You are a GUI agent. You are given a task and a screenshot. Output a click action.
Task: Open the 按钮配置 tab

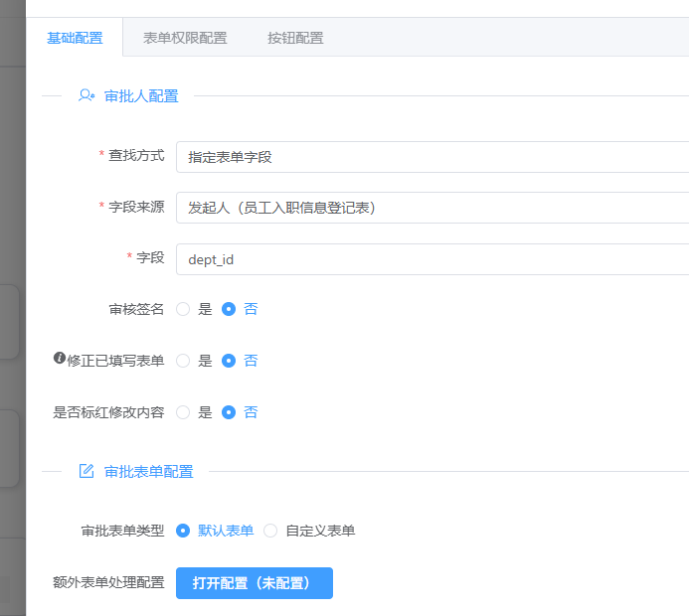pos(295,38)
